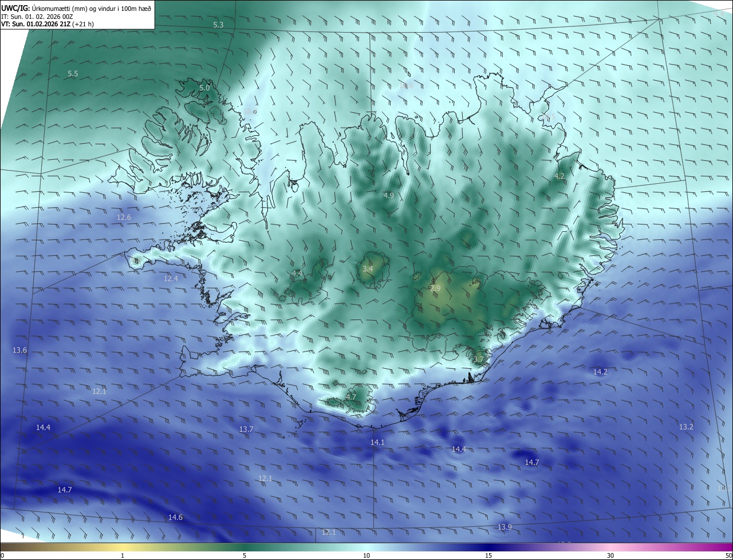Click the 4.4 value label on Langjökull glacier
This screenshot has width=733, height=560.
pos(297,274)
